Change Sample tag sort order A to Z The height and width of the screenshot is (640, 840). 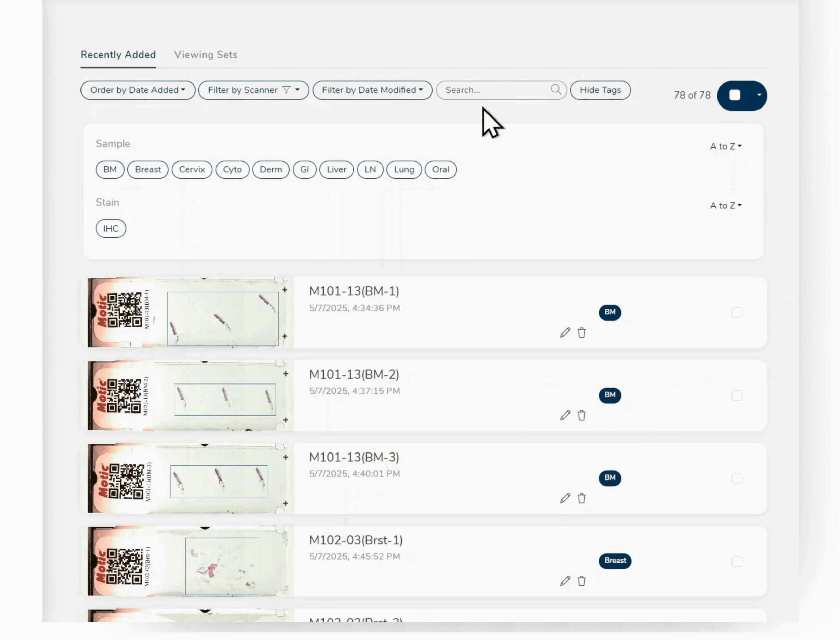point(726,146)
